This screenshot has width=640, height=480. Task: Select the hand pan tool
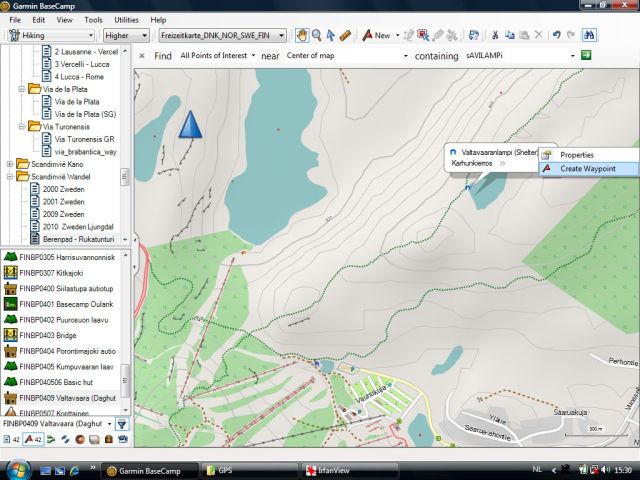click(x=303, y=35)
